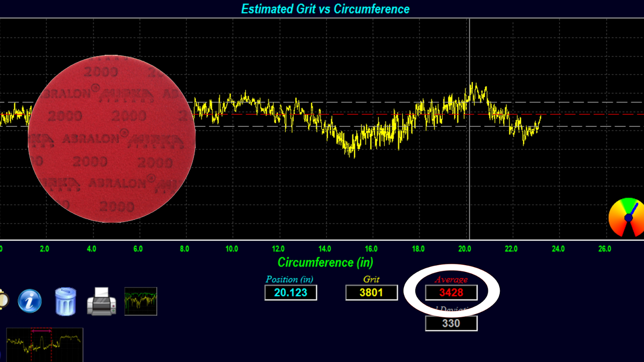Click the 'Circumference (in)' axis label
The image size is (644, 362).
[325, 263]
